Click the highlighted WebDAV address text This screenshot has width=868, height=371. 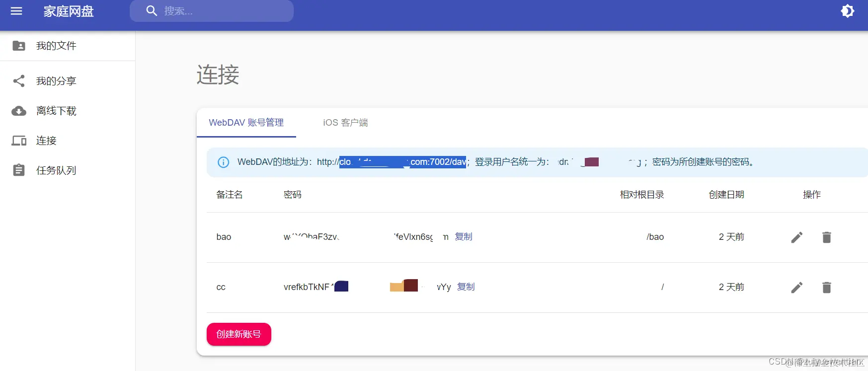click(403, 162)
